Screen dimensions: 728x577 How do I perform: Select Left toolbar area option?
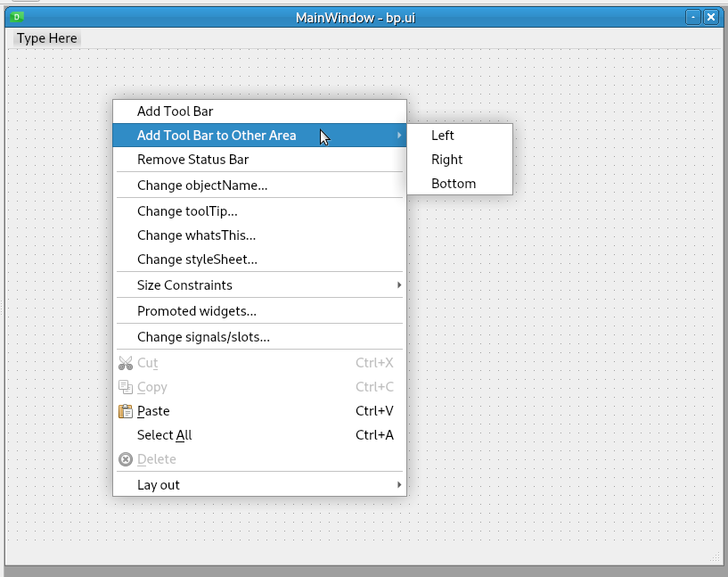click(x=443, y=136)
